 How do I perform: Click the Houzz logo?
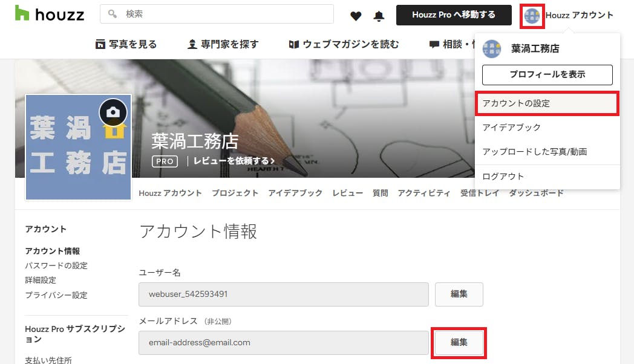pos(50,15)
